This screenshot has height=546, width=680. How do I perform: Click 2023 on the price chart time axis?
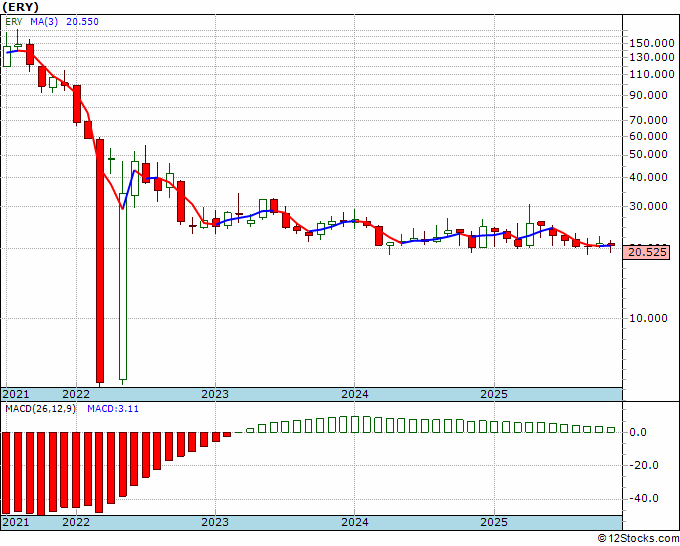(x=215, y=394)
